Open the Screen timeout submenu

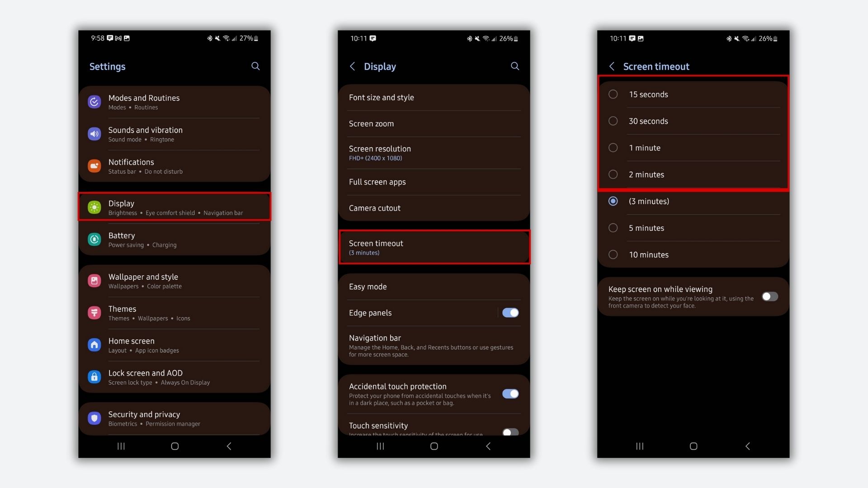pyautogui.click(x=434, y=246)
